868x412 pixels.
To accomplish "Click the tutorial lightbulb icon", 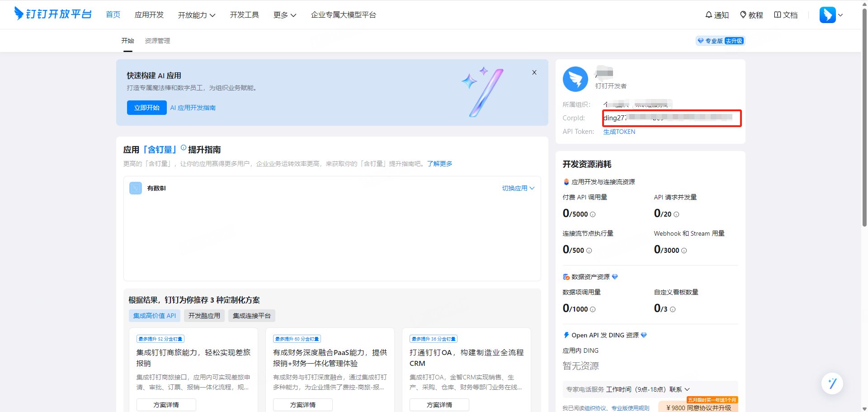I will (743, 15).
